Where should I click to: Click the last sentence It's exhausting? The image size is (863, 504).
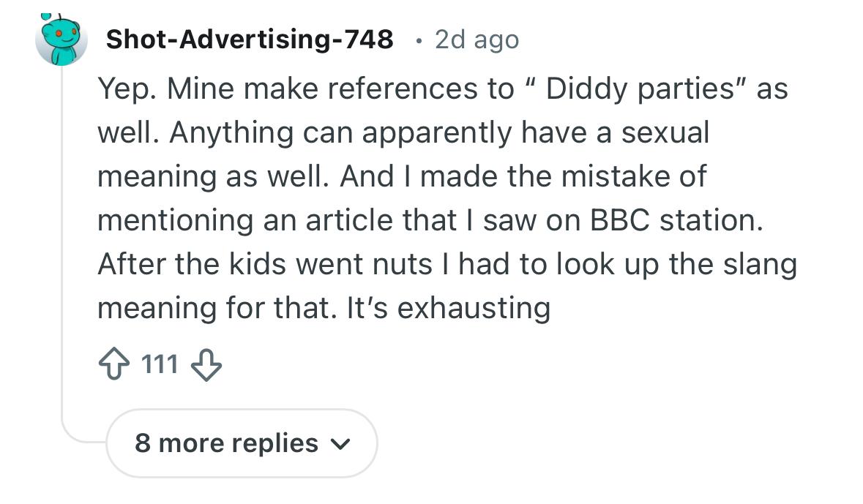pos(448,307)
